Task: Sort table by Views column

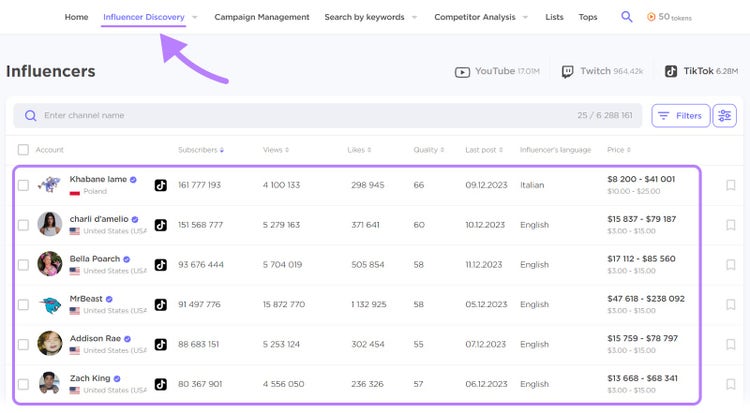Action: pos(276,150)
